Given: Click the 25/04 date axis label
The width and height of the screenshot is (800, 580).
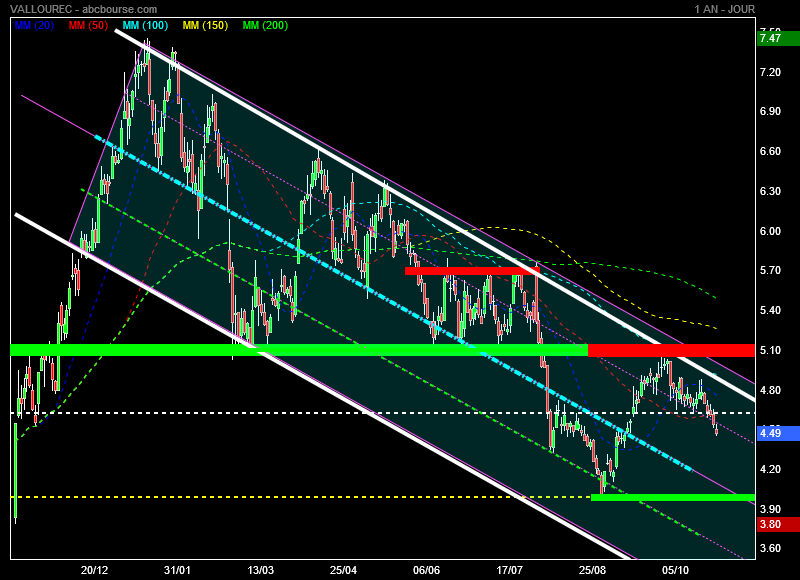Looking at the screenshot, I should tap(343, 570).
